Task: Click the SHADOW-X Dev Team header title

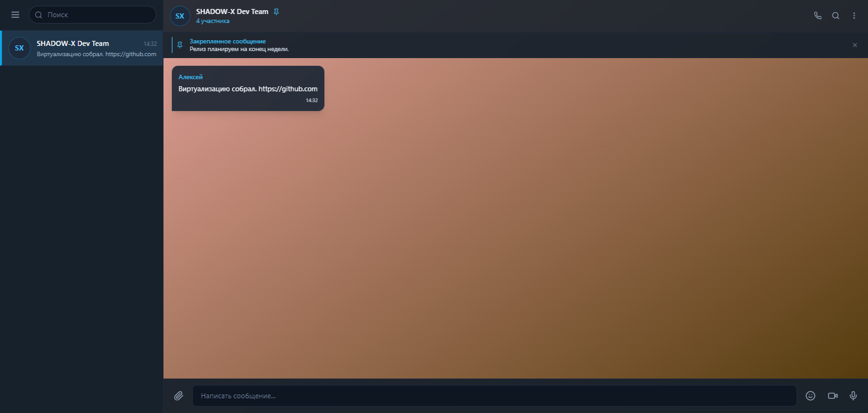Action: pyautogui.click(x=232, y=11)
